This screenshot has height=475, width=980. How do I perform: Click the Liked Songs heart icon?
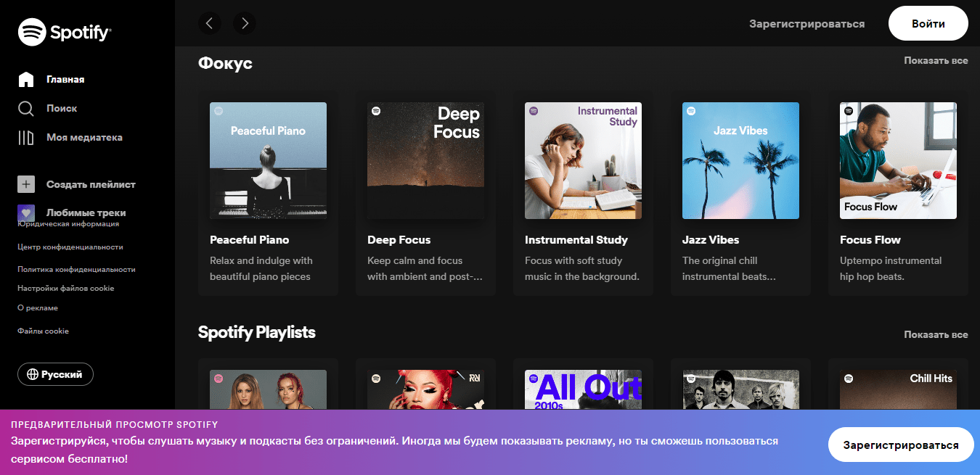[x=26, y=213]
